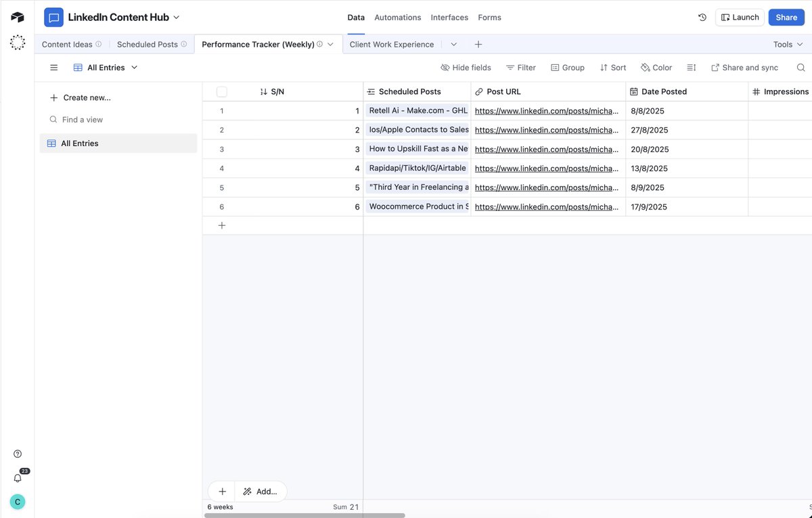
Task: Open the Sum summary dropdown for S/N
Action: [x=346, y=507]
